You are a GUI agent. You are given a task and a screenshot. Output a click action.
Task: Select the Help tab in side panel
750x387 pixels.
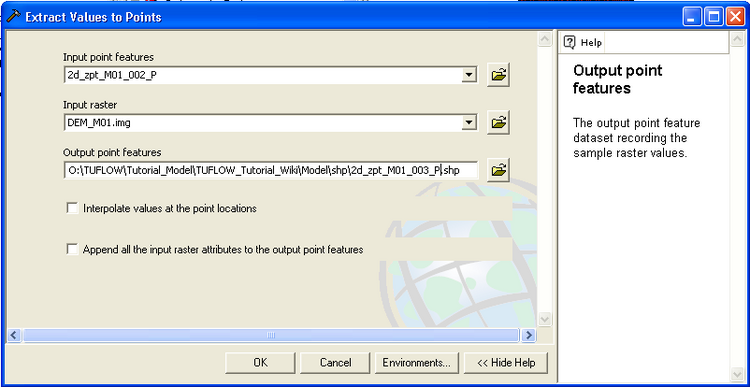click(x=584, y=43)
